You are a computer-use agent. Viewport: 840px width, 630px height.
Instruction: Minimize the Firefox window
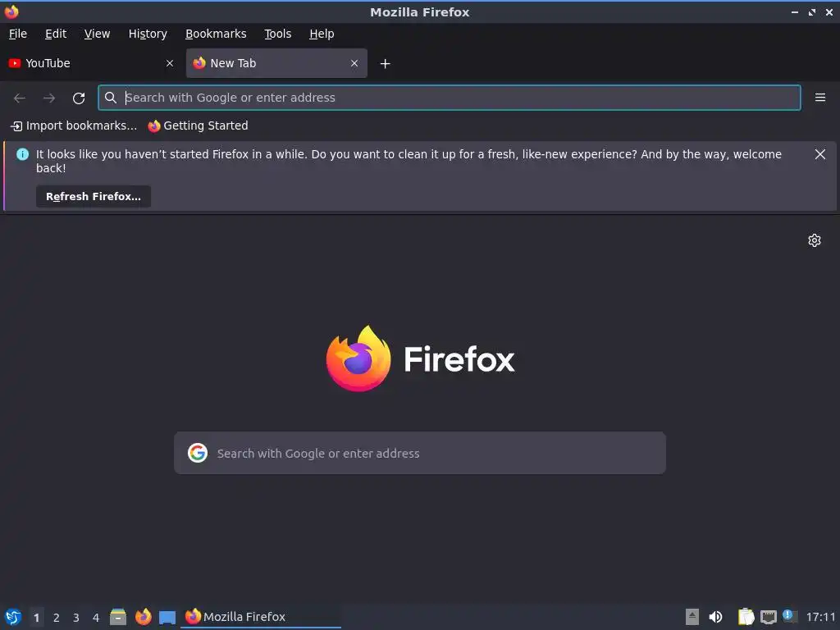tap(795, 11)
